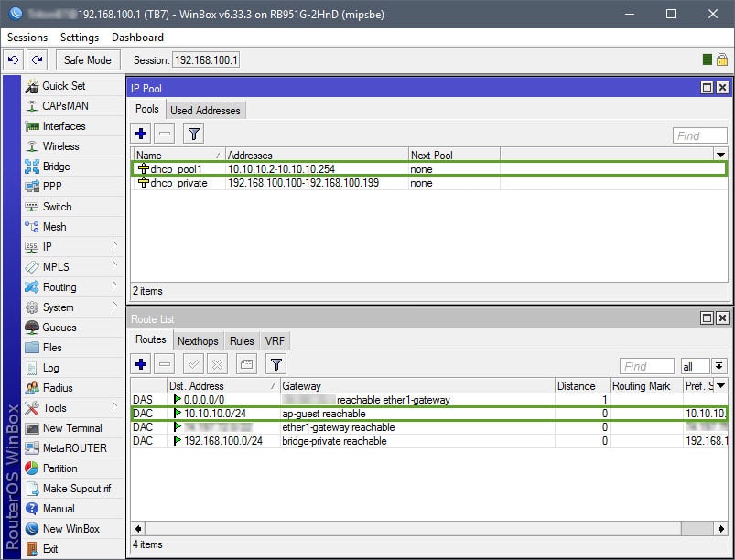Viewport: 735px width, 560px height.
Task: Open the Route List filter funnel
Action: pyautogui.click(x=276, y=364)
